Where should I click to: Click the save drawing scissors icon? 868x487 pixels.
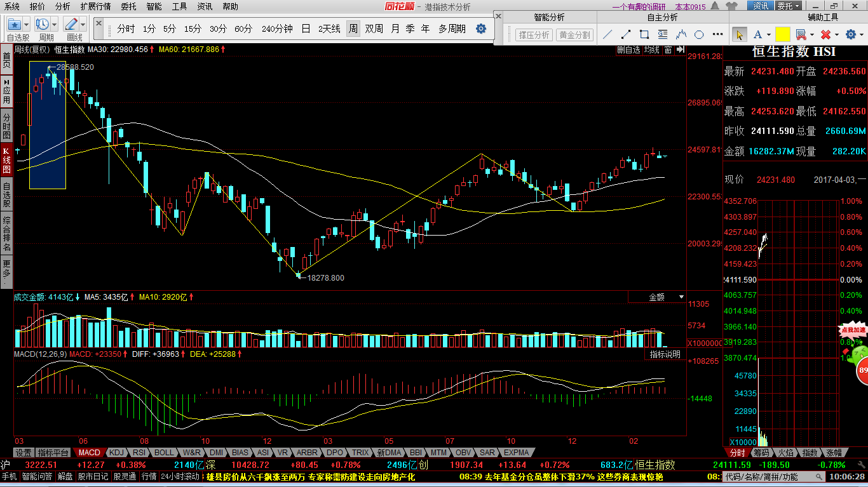pos(801,34)
